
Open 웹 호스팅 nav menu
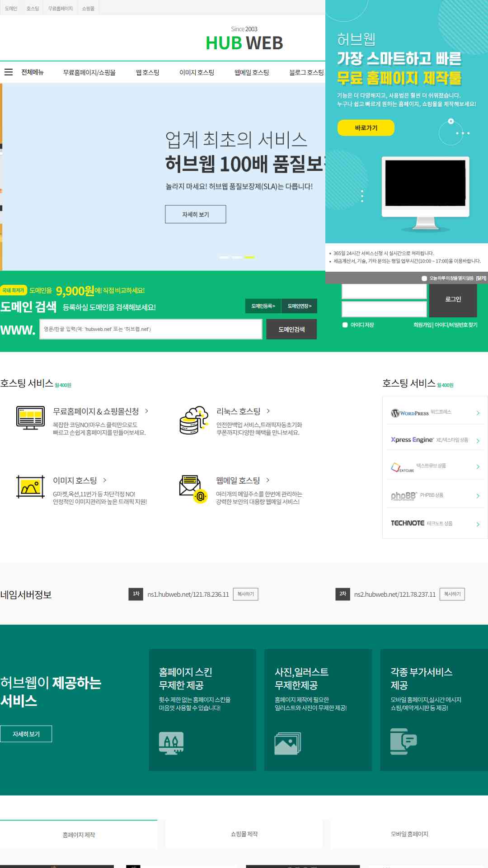(x=148, y=72)
